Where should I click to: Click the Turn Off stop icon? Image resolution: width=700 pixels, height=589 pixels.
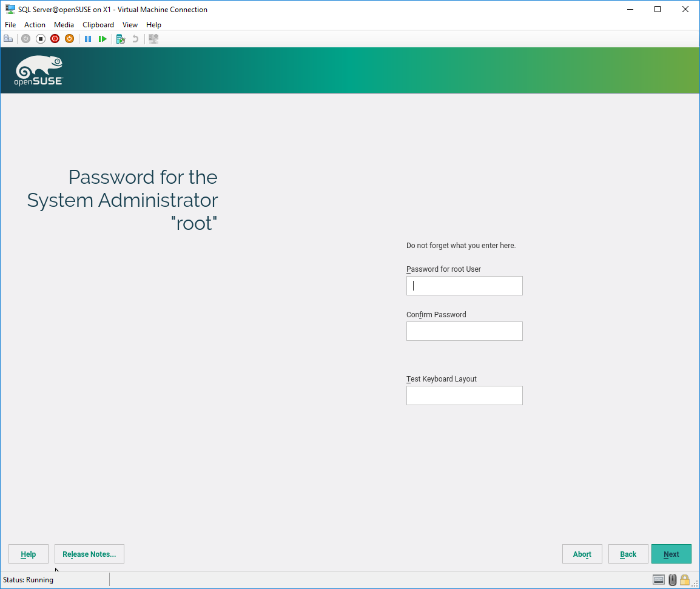41,39
